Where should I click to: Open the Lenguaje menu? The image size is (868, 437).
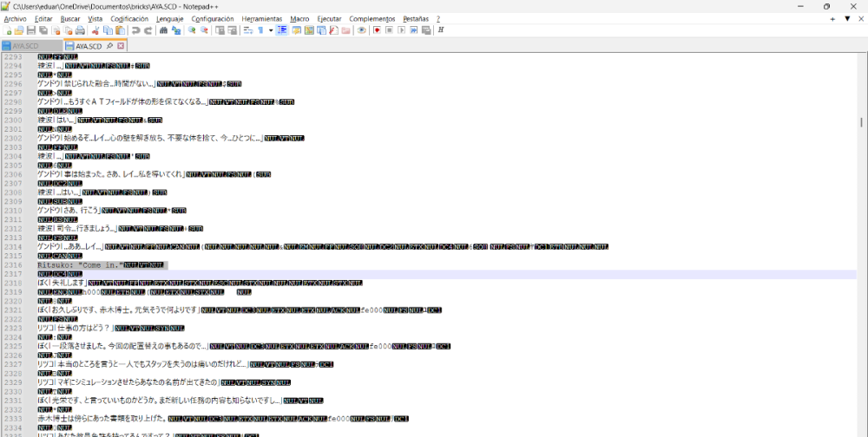[170, 19]
